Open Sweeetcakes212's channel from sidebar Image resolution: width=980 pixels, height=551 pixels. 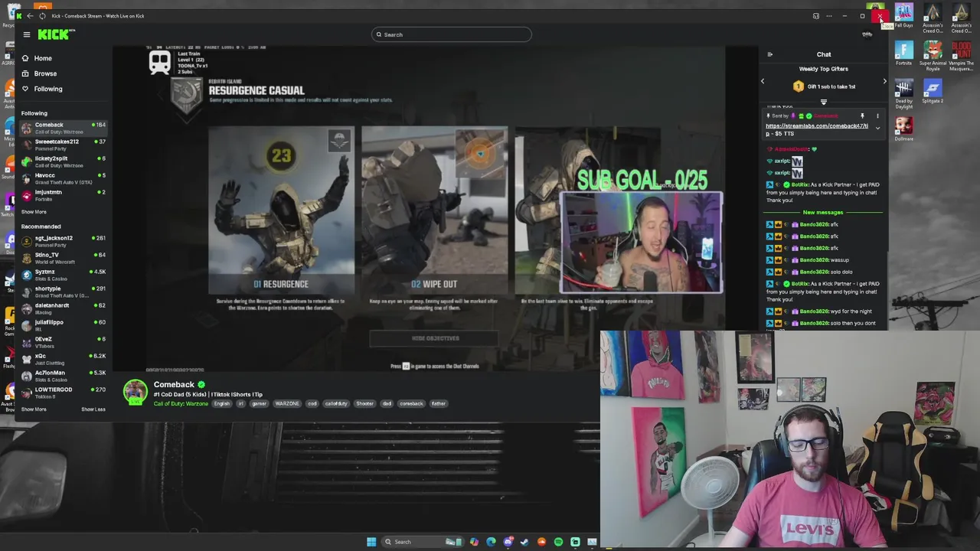coord(64,145)
